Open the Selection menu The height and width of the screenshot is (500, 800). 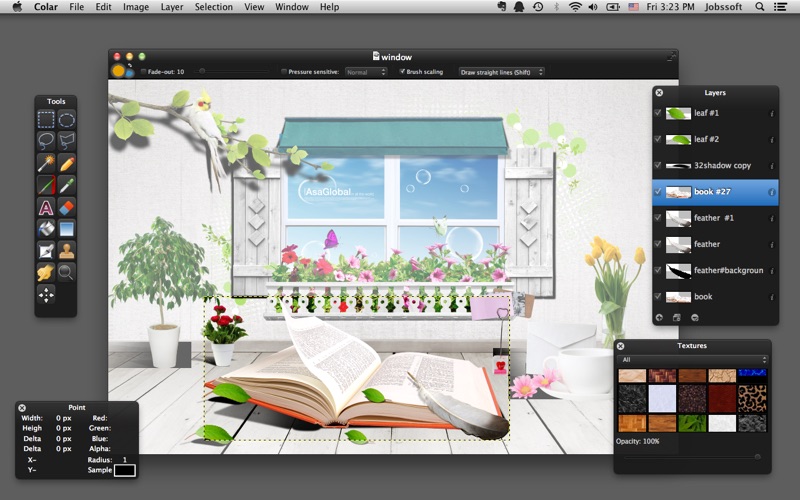(213, 7)
